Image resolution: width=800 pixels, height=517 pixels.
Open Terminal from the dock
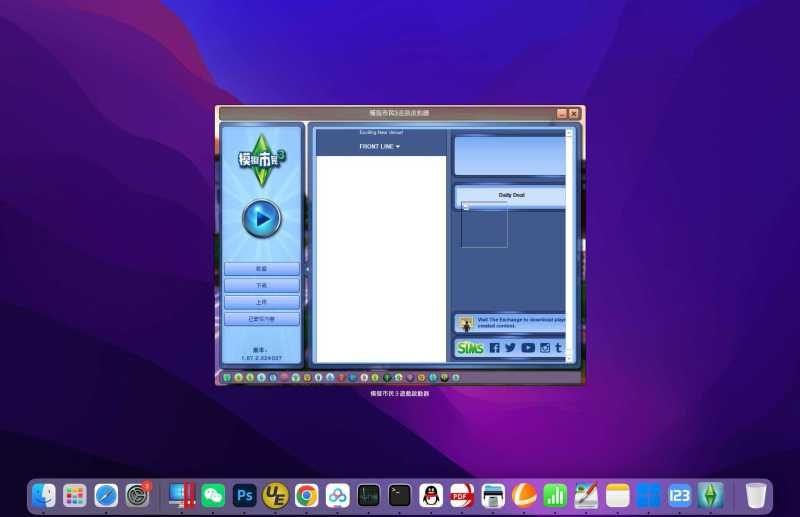[x=399, y=496]
